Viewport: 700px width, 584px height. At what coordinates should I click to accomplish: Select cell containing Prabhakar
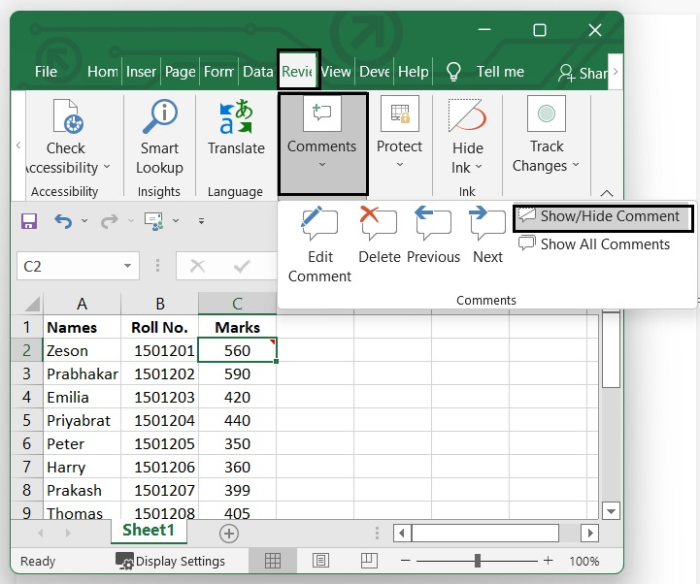tap(82, 374)
